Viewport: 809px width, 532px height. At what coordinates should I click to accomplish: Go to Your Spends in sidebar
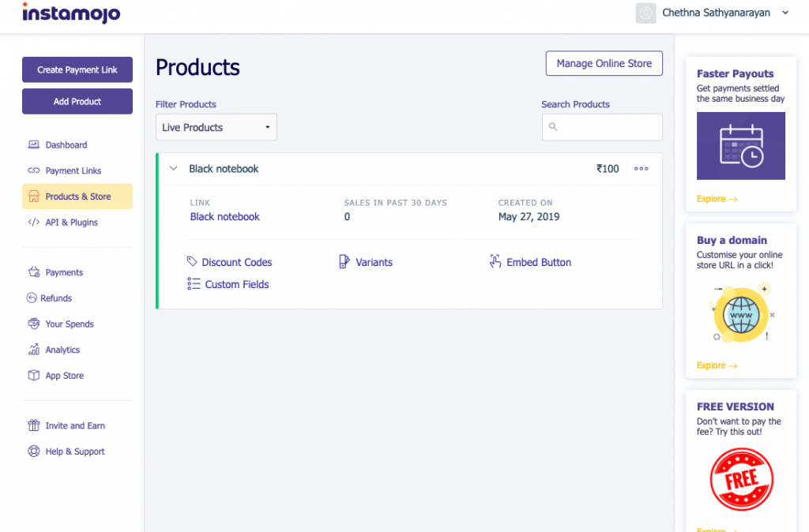click(x=70, y=324)
